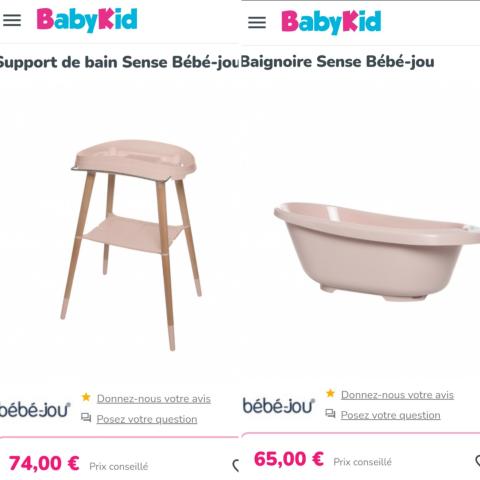Click the chat icon next to left question link
Image resolution: width=480 pixels, height=480 pixels.
click(x=86, y=418)
